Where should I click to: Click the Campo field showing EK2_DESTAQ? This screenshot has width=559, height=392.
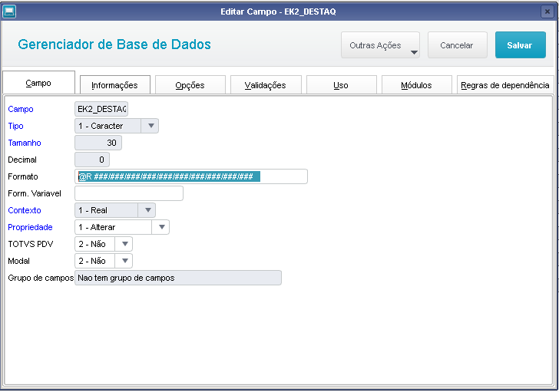pyautogui.click(x=101, y=109)
